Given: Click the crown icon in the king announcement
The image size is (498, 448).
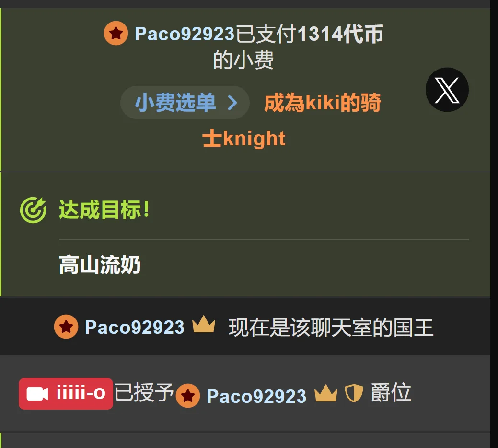Looking at the screenshot, I should tap(204, 324).
